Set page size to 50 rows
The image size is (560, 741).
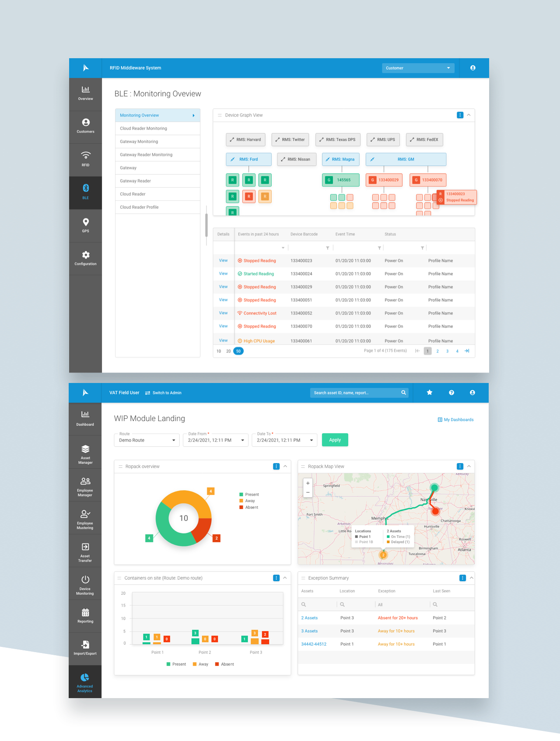coord(238,351)
